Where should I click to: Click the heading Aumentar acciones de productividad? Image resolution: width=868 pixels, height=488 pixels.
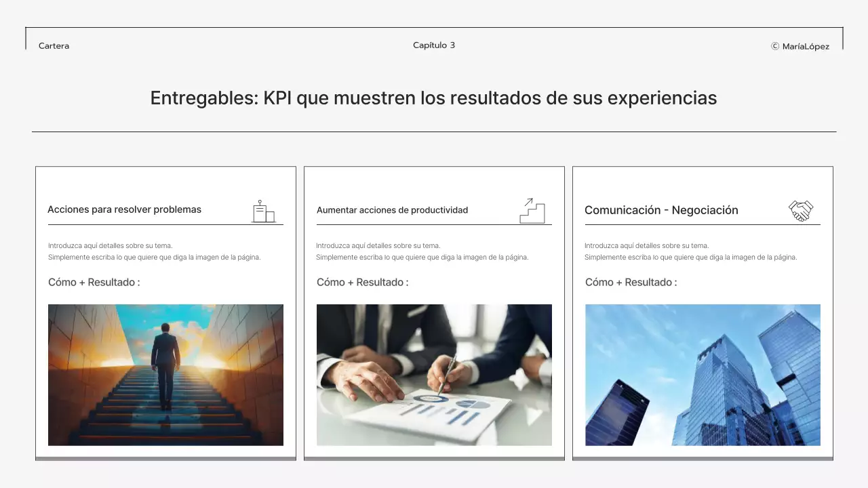pos(392,210)
